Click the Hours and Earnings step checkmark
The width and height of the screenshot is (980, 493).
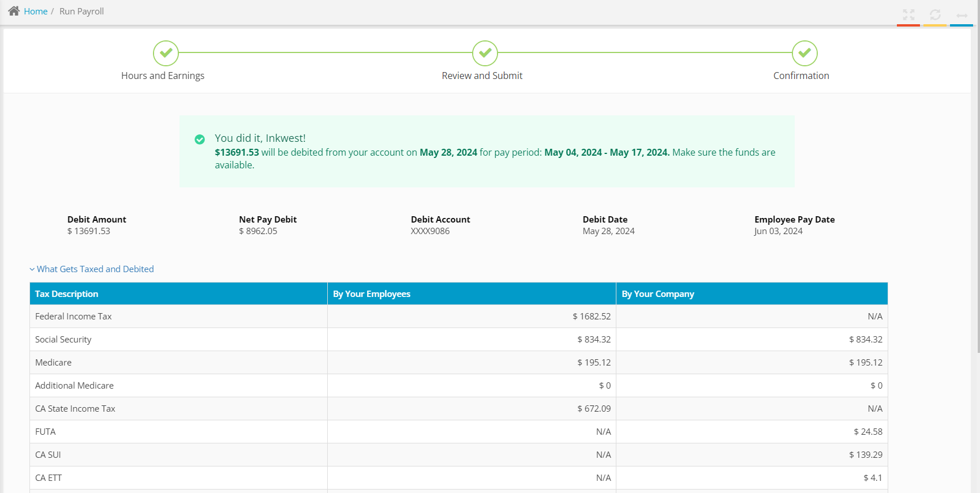click(166, 53)
